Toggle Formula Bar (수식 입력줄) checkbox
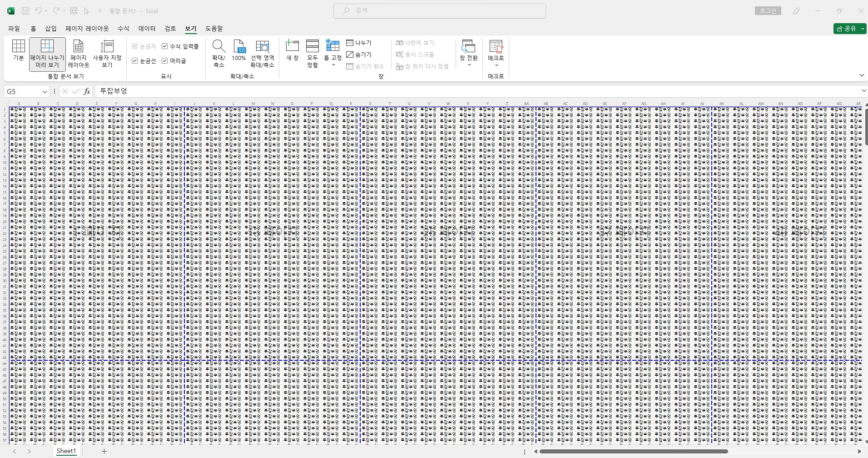This screenshot has width=868, height=458. pos(165,46)
